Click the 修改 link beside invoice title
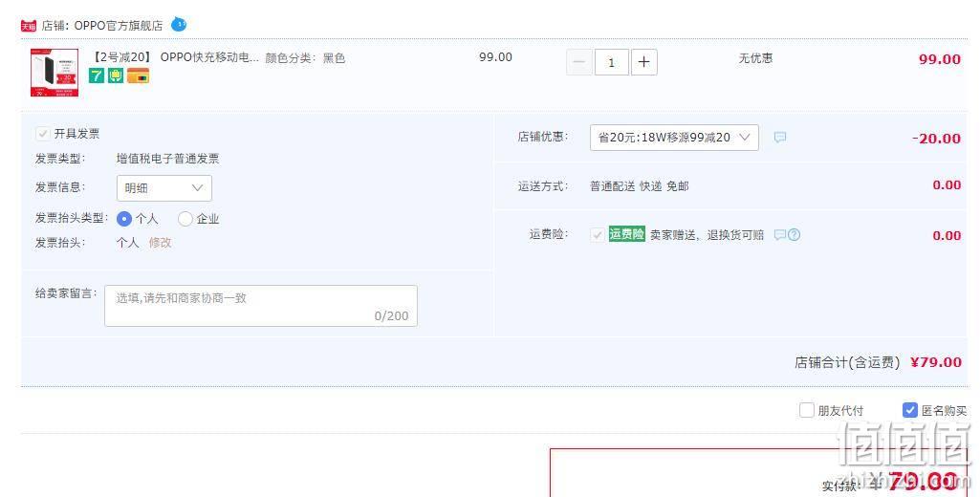The image size is (980, 497). coord(160,243)
